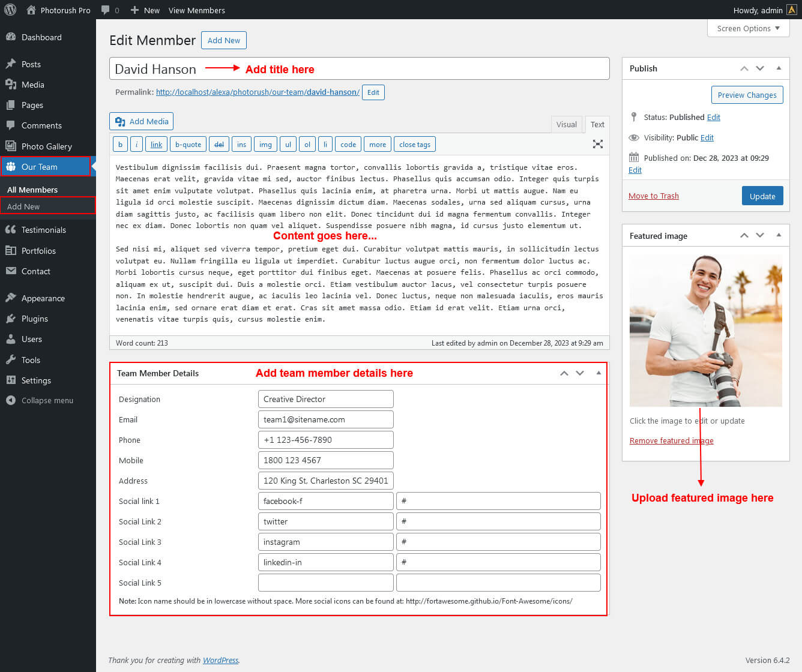The width and height of the screenshot is (802, 672).
Task: Move Publish box up
Action: tap(744, 68)
